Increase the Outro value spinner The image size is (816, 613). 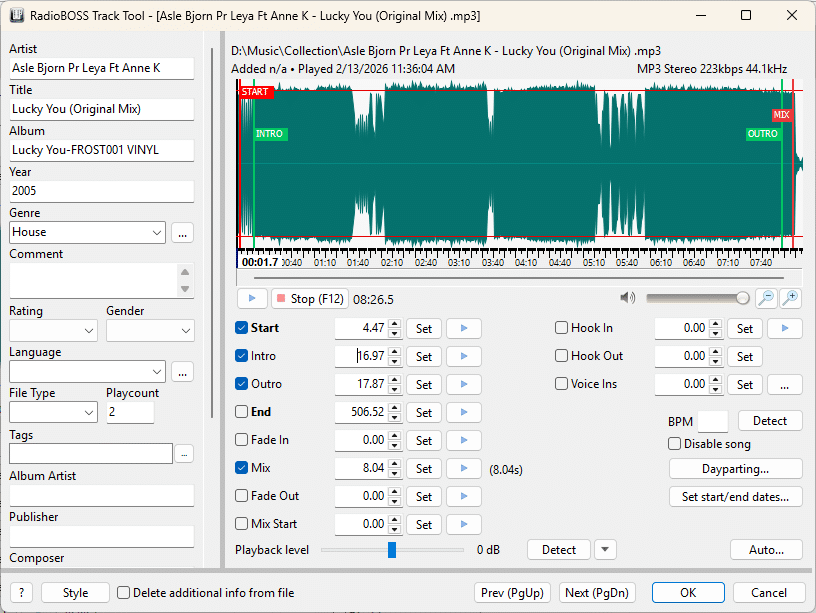tap(395, 380)
